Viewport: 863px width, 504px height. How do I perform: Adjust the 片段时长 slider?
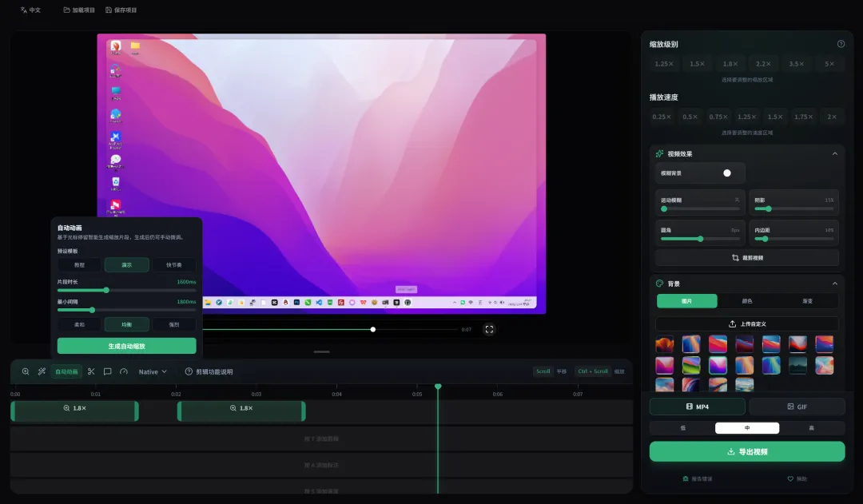point(126,290)
